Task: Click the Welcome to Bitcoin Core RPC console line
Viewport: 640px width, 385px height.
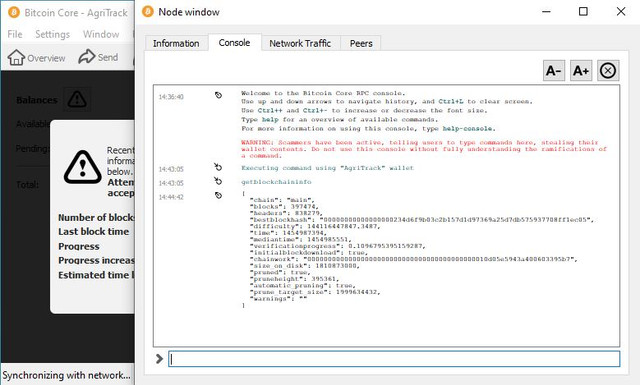Action: tap(323, 93)
